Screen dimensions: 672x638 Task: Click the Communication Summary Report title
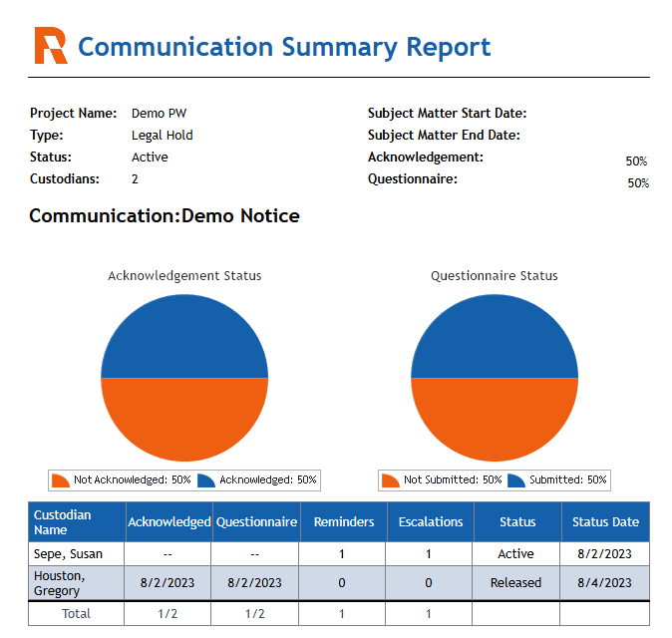284,47
